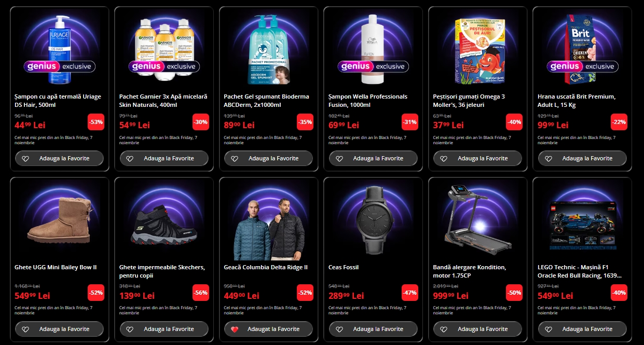Open the Ceas Fossil product title
Viewport: 644px width, 345px height.
pos(344,267)
